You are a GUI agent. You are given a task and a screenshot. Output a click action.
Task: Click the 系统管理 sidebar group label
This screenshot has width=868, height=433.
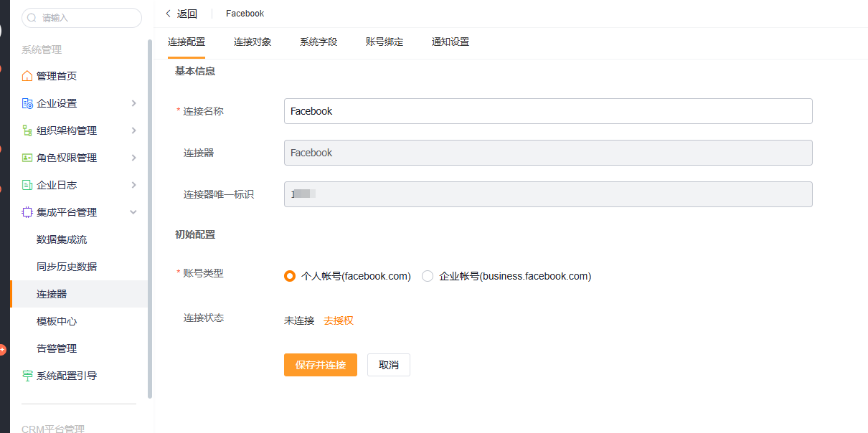point(42,49)
